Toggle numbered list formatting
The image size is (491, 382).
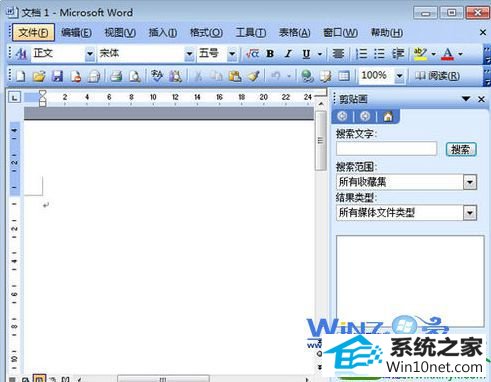[361, 54]
